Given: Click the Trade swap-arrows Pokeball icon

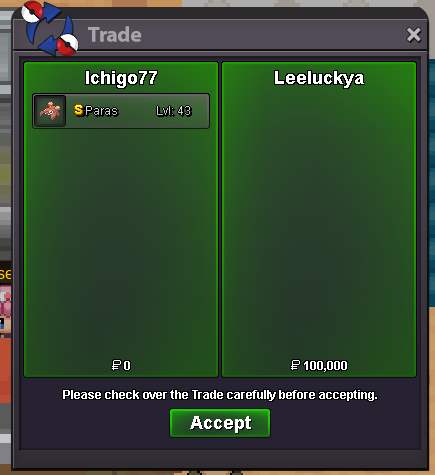Looking at the screenshot, I should [50, 28].
